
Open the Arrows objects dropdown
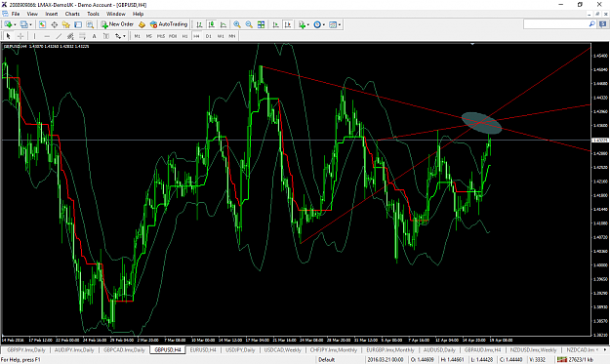(120, 36)
